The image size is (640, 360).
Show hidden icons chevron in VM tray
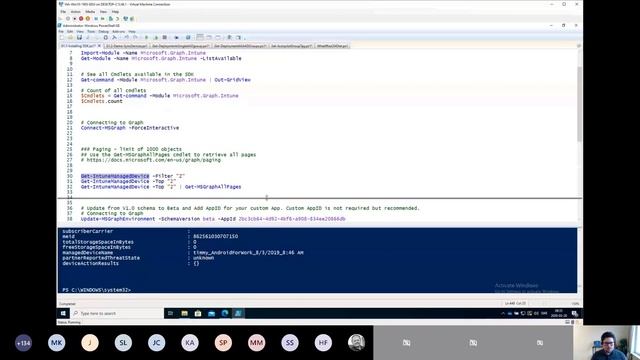click(503, 313)
